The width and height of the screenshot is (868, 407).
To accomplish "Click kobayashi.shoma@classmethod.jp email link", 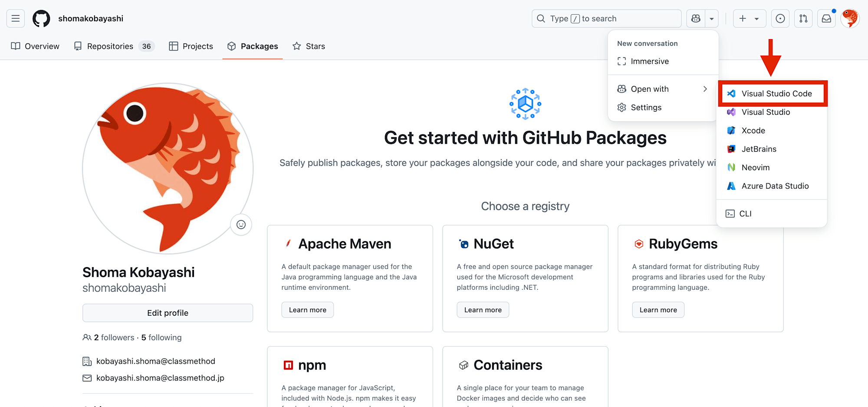I will (160, 378).
